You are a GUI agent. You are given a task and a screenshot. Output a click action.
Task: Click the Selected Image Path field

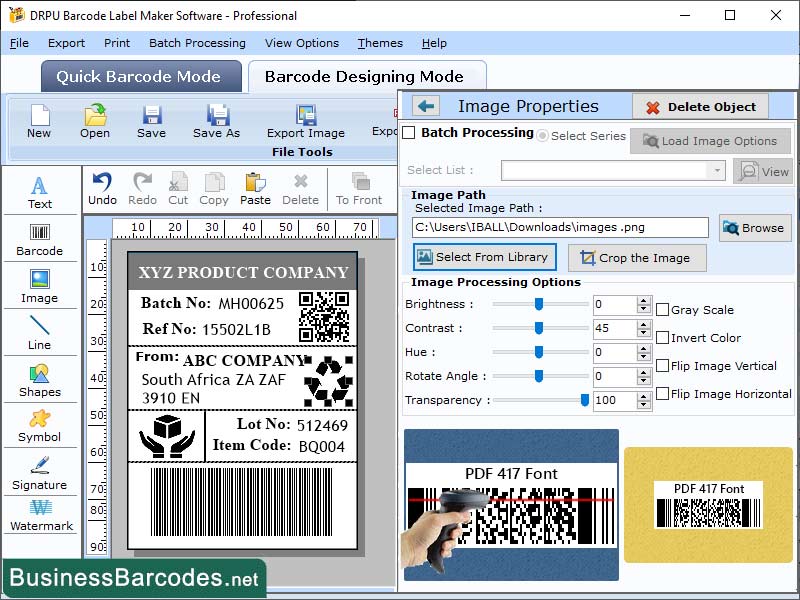pos(560,228)
